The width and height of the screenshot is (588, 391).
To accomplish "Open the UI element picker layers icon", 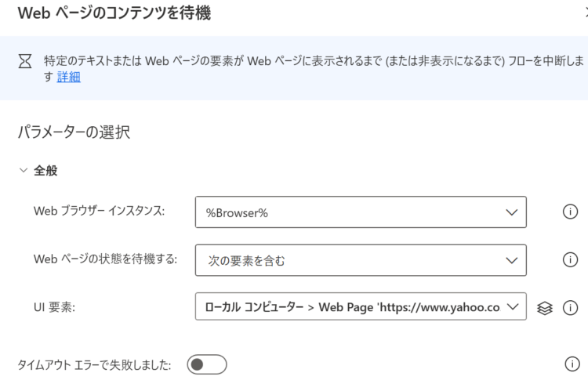I will pos(545,308).
